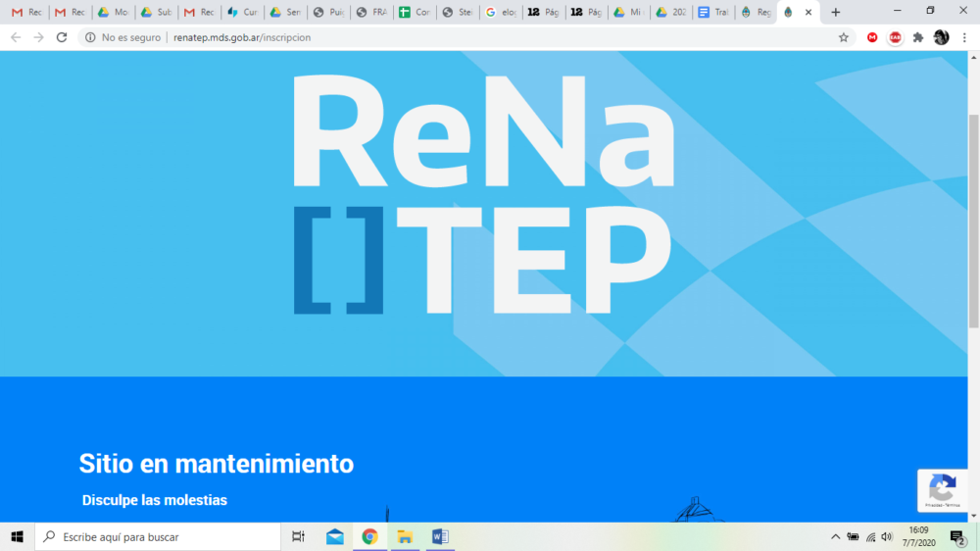Click the scrollbar down arrow
Screen dimensions: 980x551
974,516
